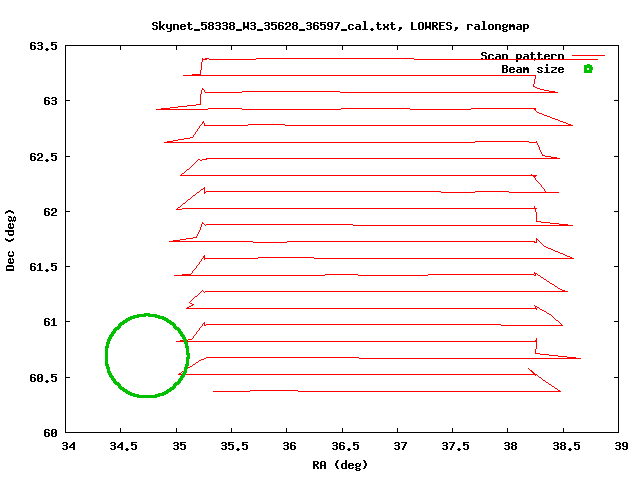Click the 63.5 Dec axis tick label

pos(43,46)
